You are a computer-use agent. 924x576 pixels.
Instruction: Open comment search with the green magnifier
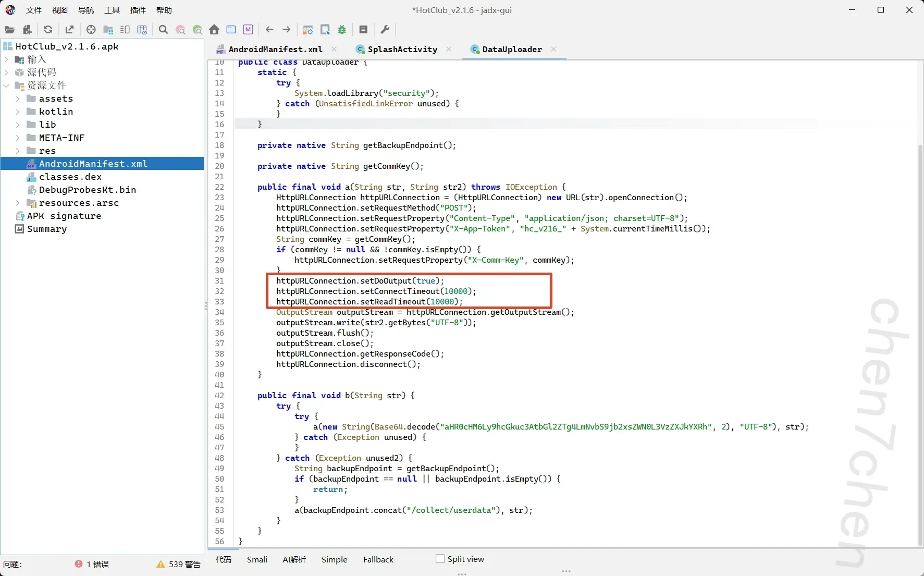[197, 30]
